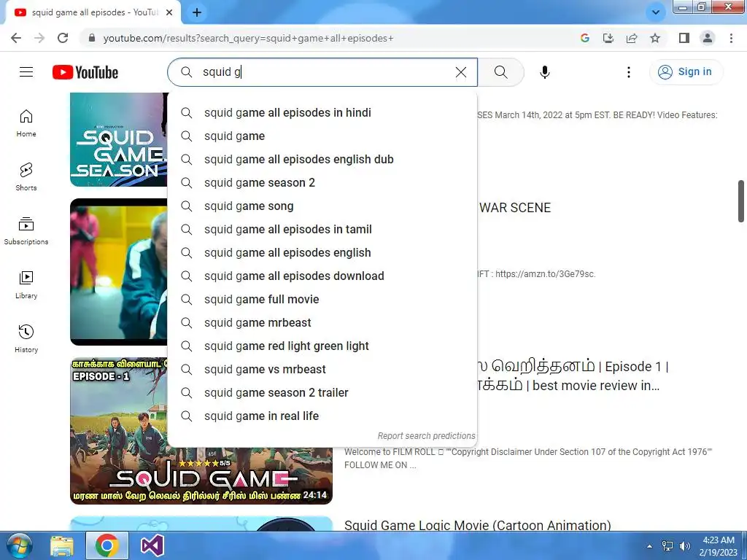Clear the search box with X

click(461, 72)
